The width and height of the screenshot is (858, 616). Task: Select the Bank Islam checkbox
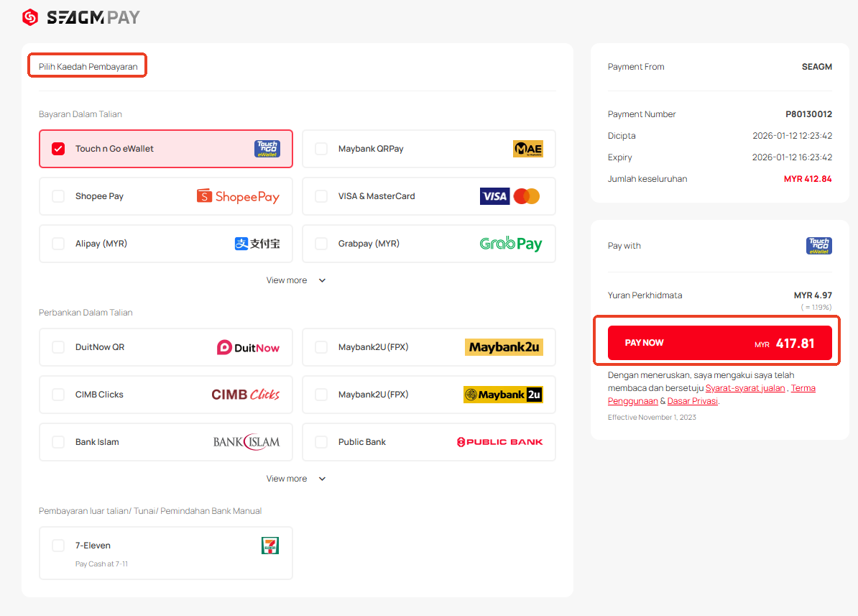(x=58, y=442)
